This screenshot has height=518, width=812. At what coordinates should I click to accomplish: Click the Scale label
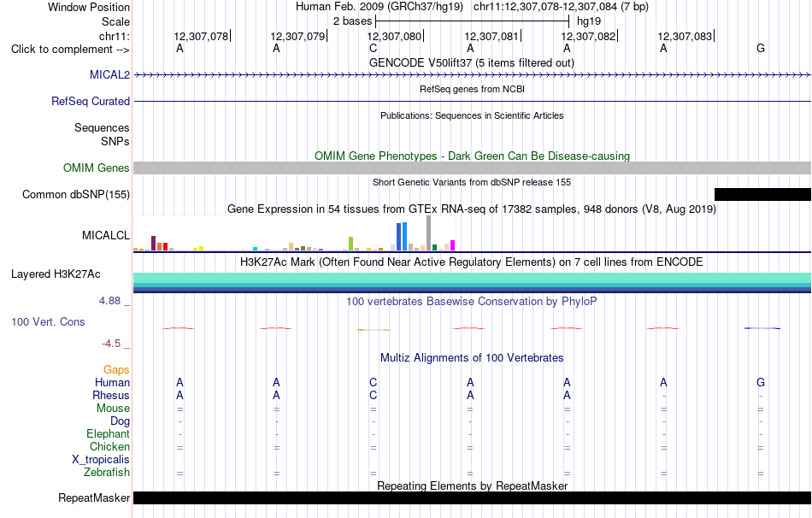point(115,21)
